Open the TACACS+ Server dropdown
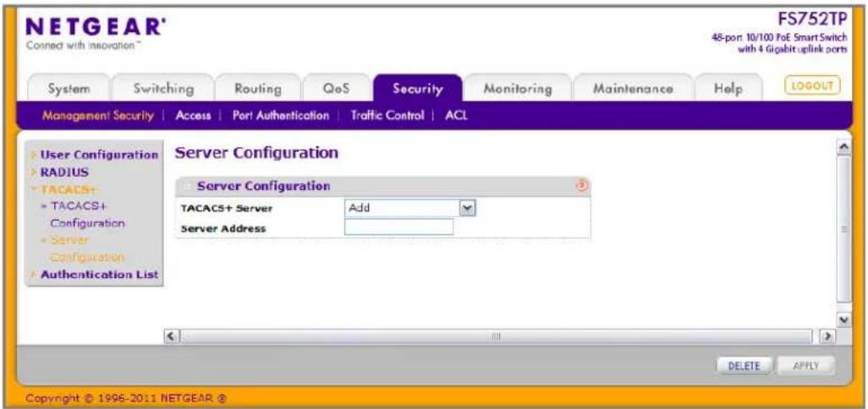The width and height of the screenshot is (868, 409). [411, 208]
